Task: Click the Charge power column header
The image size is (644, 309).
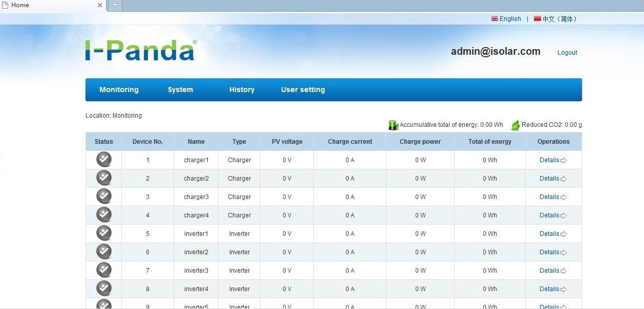Action: coord(420,142)
